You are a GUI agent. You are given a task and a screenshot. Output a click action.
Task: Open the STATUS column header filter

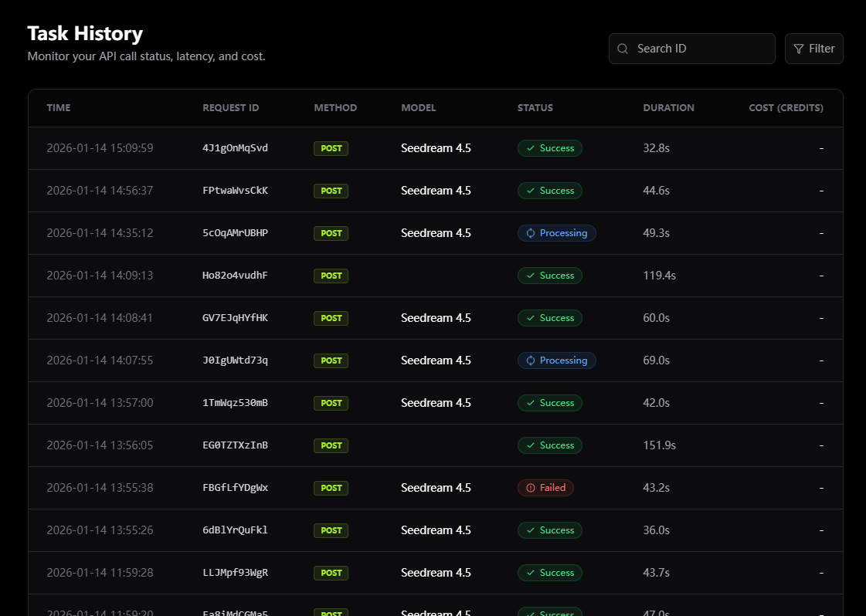tap(535, 108)
